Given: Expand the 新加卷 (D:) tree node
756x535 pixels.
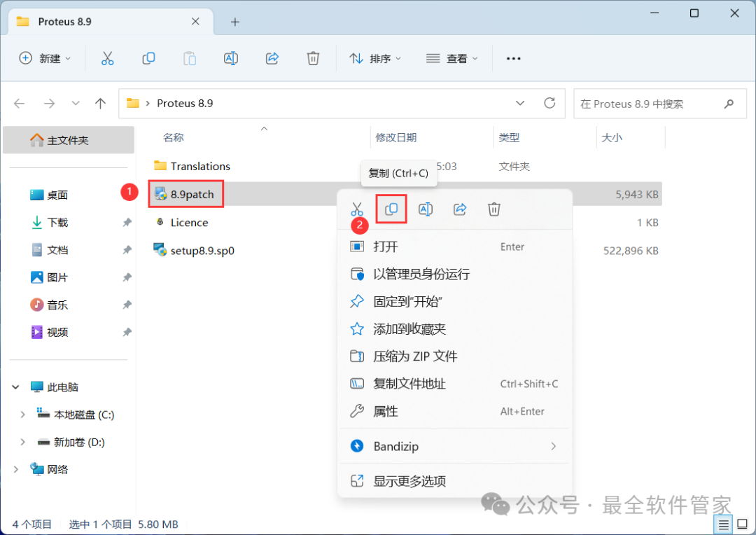Looking at the screenshot, I should [22, 442].
